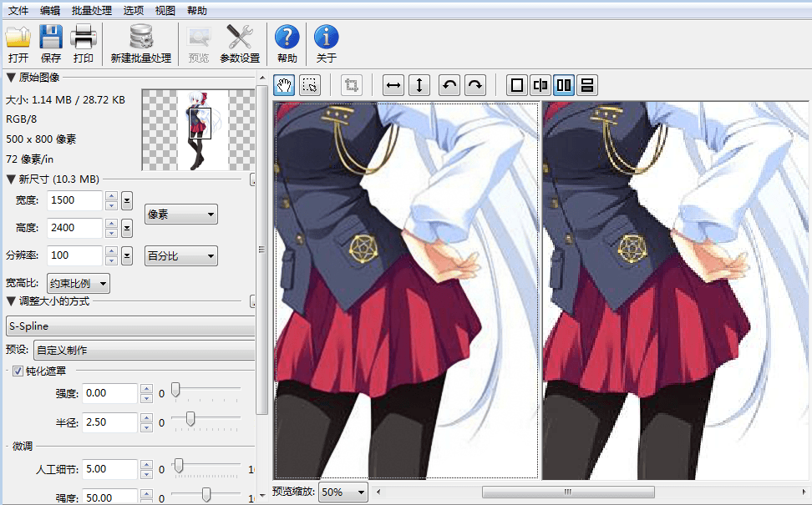Image resolution: width=812 pixels, height=505 pixels.
Task: Open resolution presets arrow next to 100
Action: [x=127, y=255]
